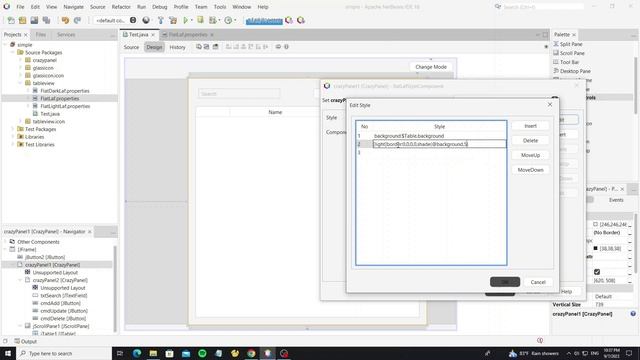Click the Clean and Build icon
The width and height of the screenshot is (640, 360).
pyautogui.click(x=173, y=20)
